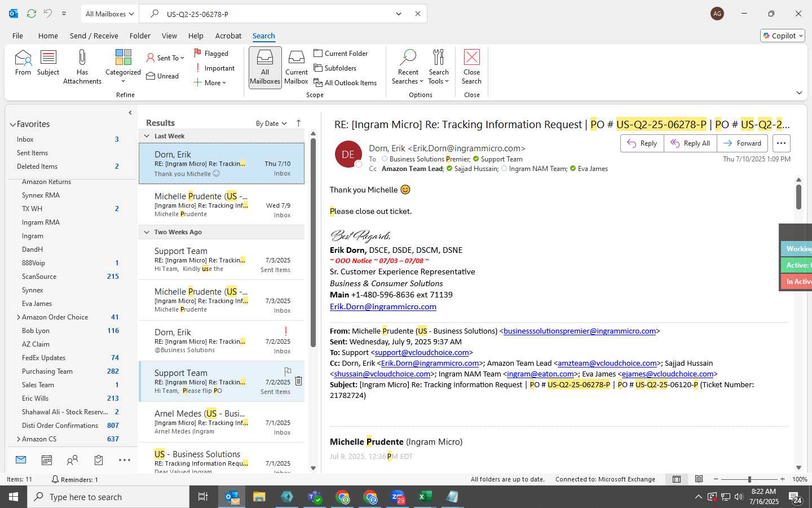The width and height of the screenshot is (812, 508).
Task: Open Copilot dropdown button
Action: [x=783, y=36]
